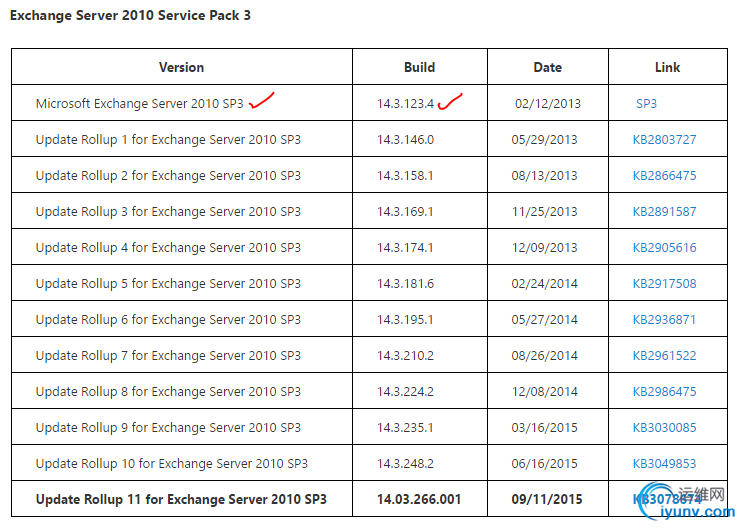Select 'Update Rollup 6 for Exchange Server 2010 SP3'
The width and height of the screenshot is (741, 528).
click(168, 320)
